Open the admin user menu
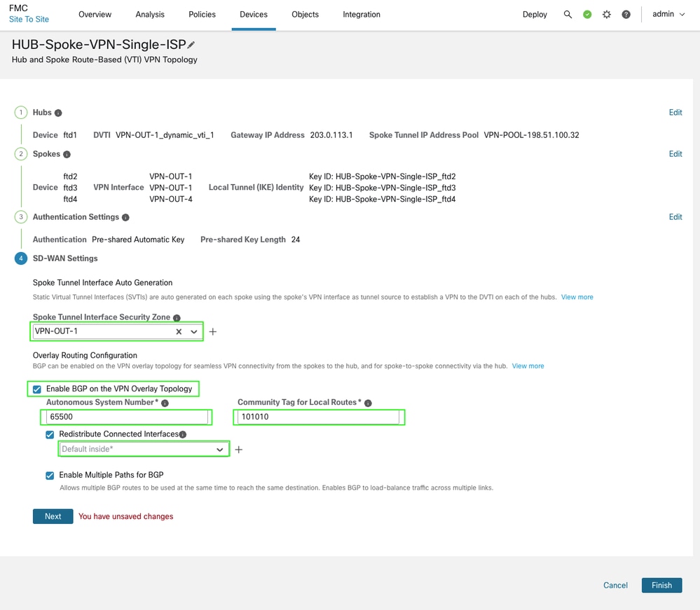This screenshot has height=610, width=700. coord(668,14)
